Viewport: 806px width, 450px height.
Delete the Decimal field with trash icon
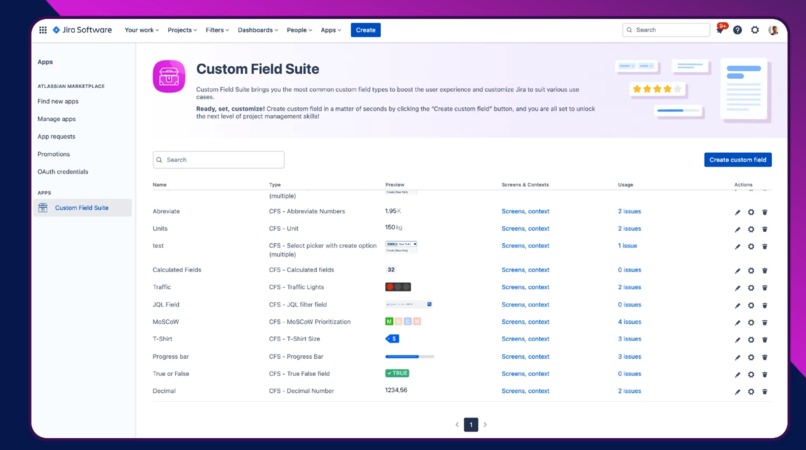(x=765, y=391)
